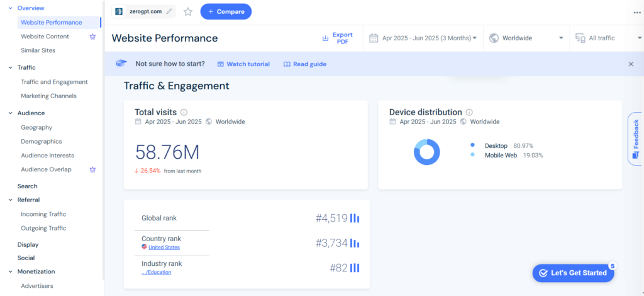Open Incoming Traffic under Referral
This screenshot has width=644, height=296.
click(x=43, y=214)
